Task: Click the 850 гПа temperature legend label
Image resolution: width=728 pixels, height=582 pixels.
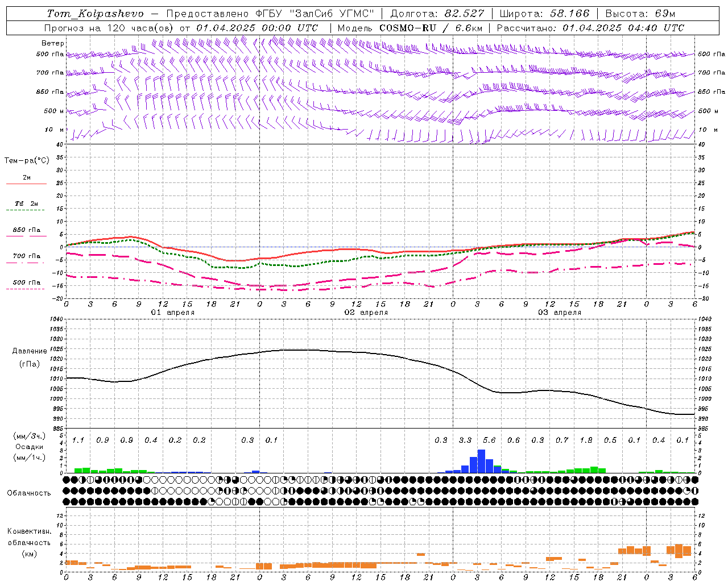Action: pyautogui.click(x=27, y=230)
